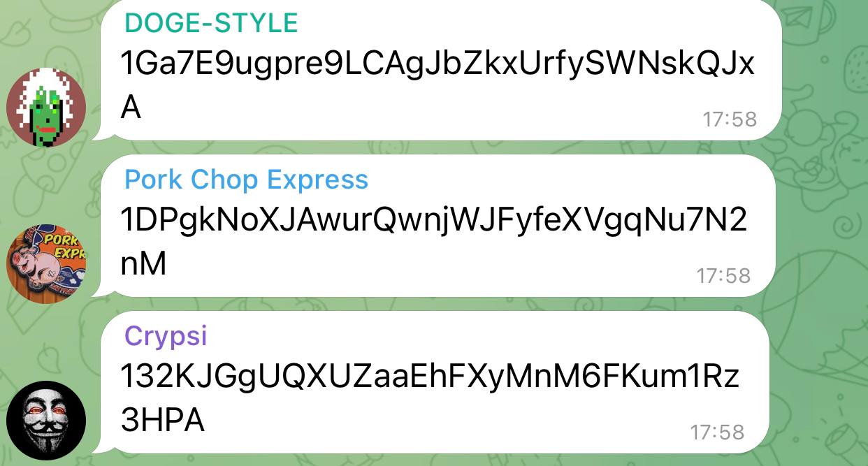Viewport: 868px width, 466px height.
Task: Select the purple Crypsi sender name
Action: tap(166, 337)
